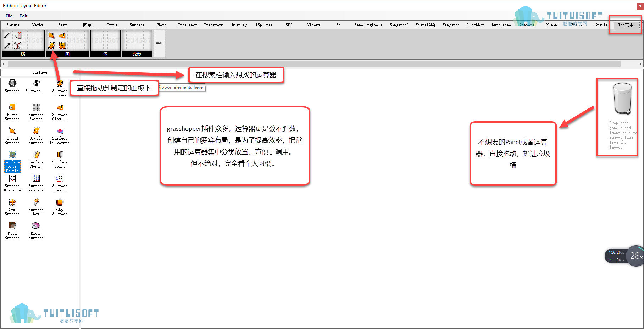Click the search field containing surface

tap(40, 72)
